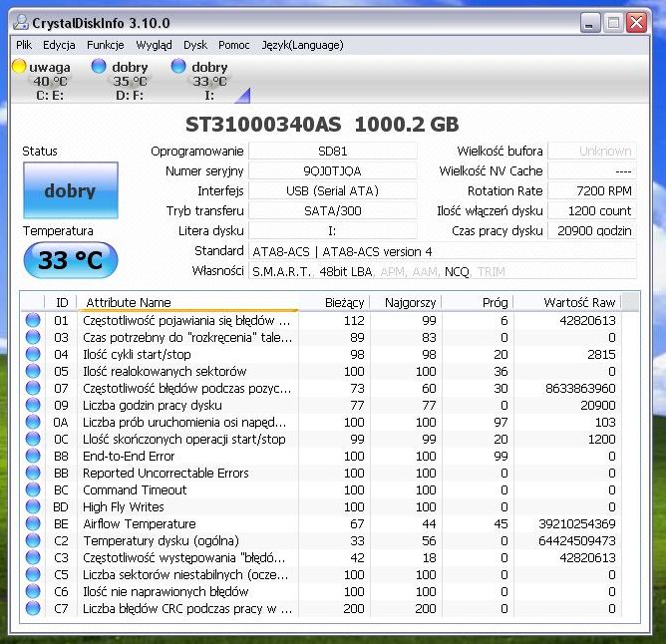The height and width of the screenshot is (644, 666).
Task: Click the blue status icon for attribute C6
Action: pos(33,592)
